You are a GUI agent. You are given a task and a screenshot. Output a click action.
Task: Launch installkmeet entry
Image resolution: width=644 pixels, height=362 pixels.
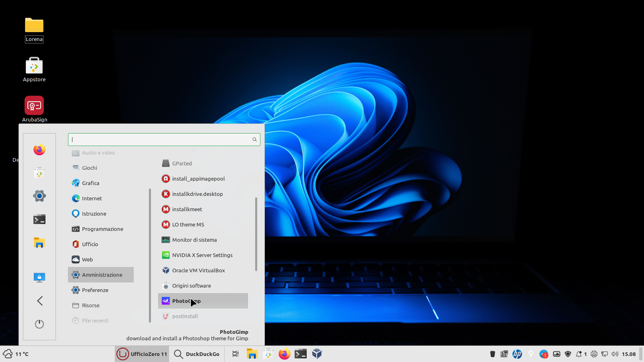click(203, 209)
